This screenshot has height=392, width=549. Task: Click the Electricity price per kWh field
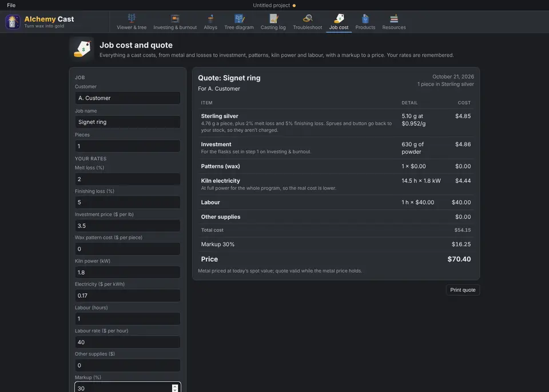pos(128,295)
